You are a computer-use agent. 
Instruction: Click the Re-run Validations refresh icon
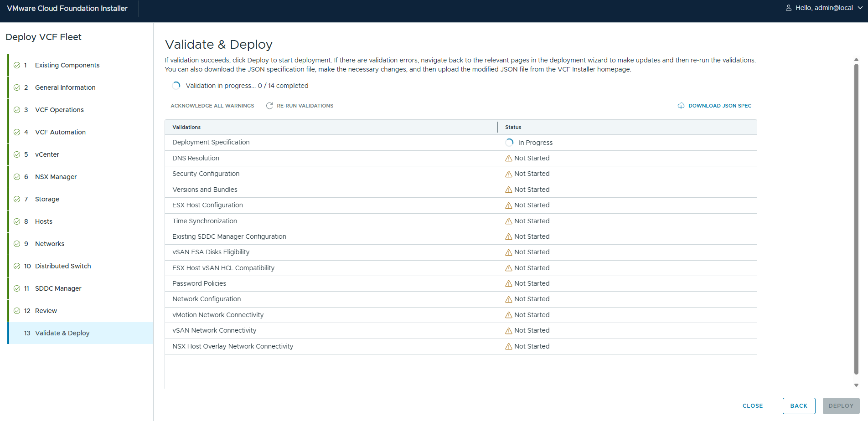(269, 106)
